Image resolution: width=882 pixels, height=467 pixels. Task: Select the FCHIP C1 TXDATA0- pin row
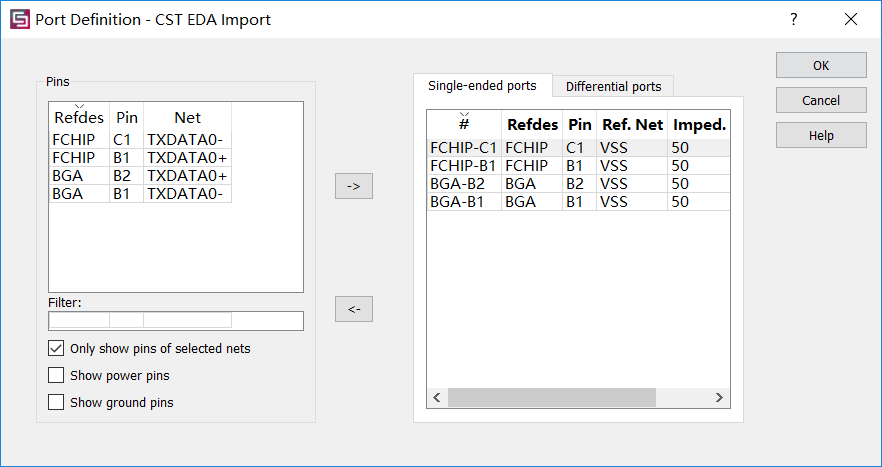click(x=140, y=140)
